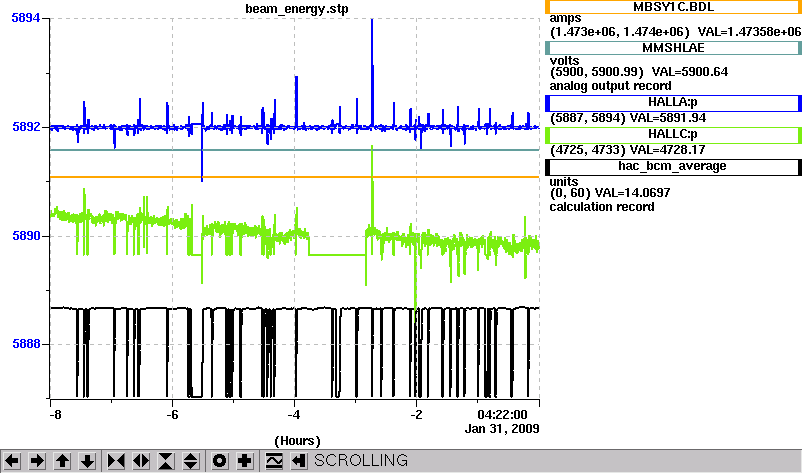Select the MBSY1C.BDL curve legend

(x=673, y=7)
